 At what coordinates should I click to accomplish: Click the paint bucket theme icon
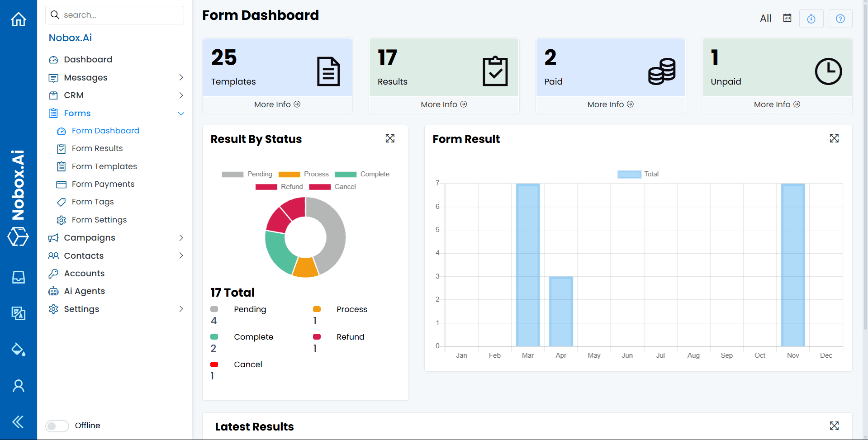[19, 349]
